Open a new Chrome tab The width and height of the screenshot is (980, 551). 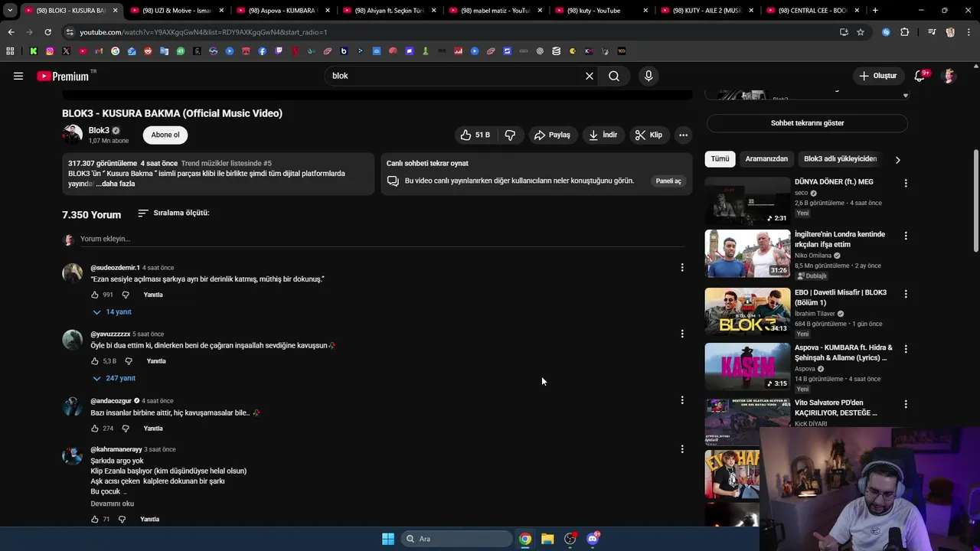tap(875, 11)
